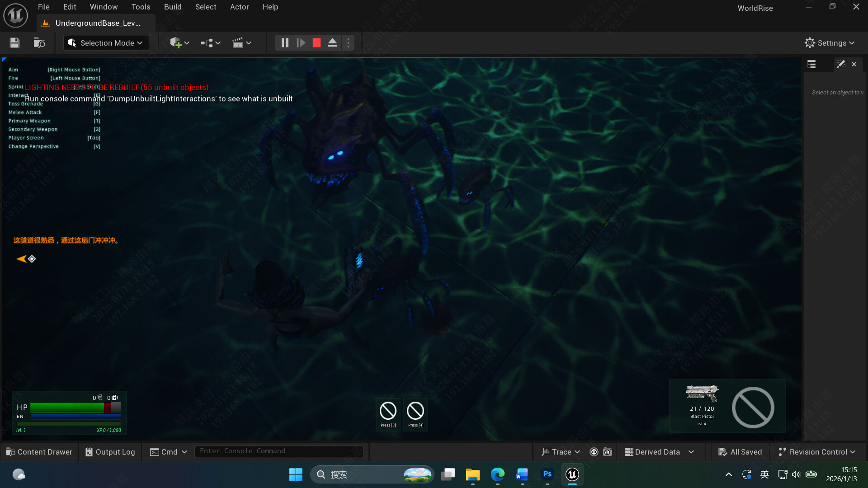Viewport: 868px width, 488px height.
Task: Click the Blueprints toolbar icon
Action: (207, 42)
